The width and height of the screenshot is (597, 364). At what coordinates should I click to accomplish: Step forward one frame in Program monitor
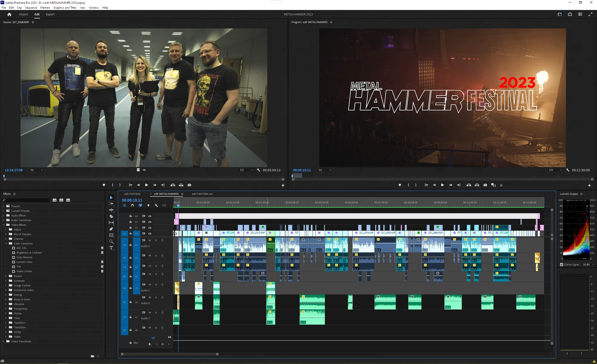click(451, 185)
